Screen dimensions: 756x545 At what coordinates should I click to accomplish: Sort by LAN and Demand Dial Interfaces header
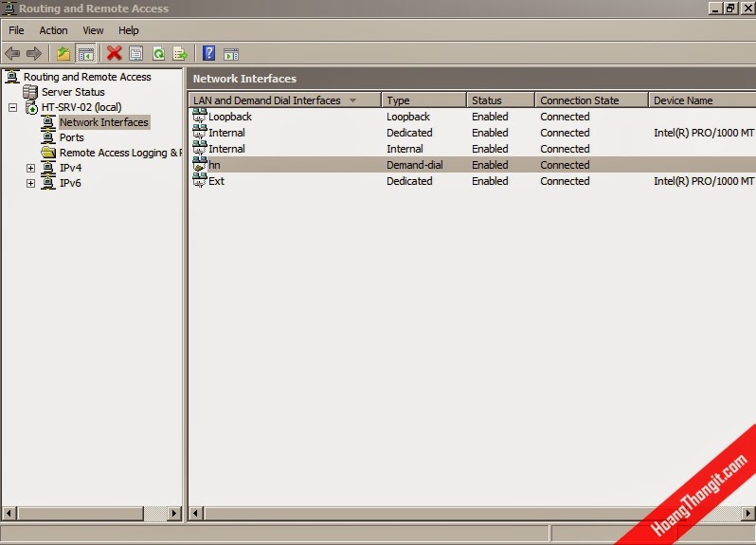285,100
